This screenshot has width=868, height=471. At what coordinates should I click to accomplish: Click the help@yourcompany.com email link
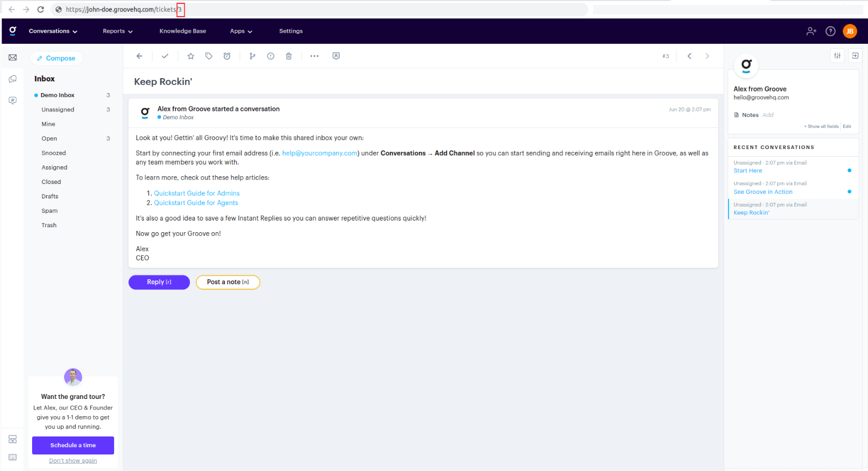(x=320, y=153)
